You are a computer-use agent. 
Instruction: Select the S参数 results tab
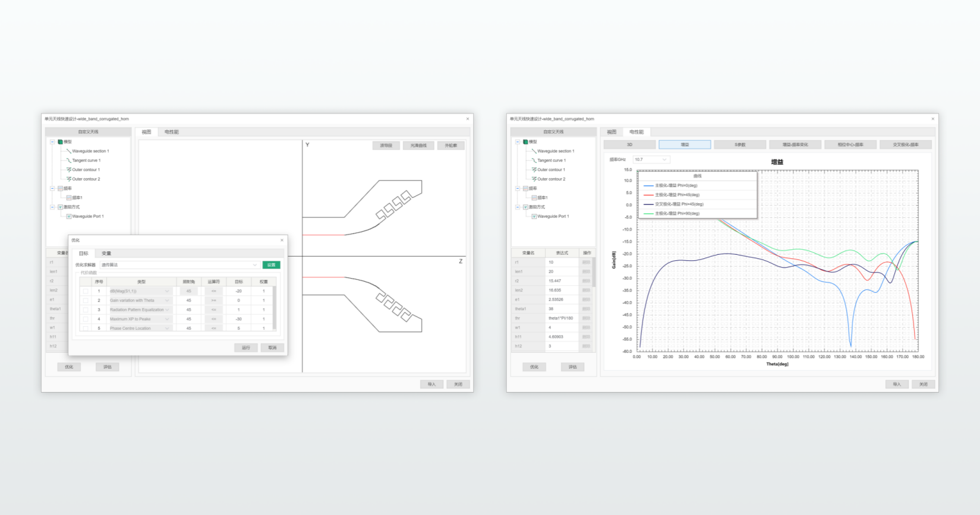tap(739, 144)
